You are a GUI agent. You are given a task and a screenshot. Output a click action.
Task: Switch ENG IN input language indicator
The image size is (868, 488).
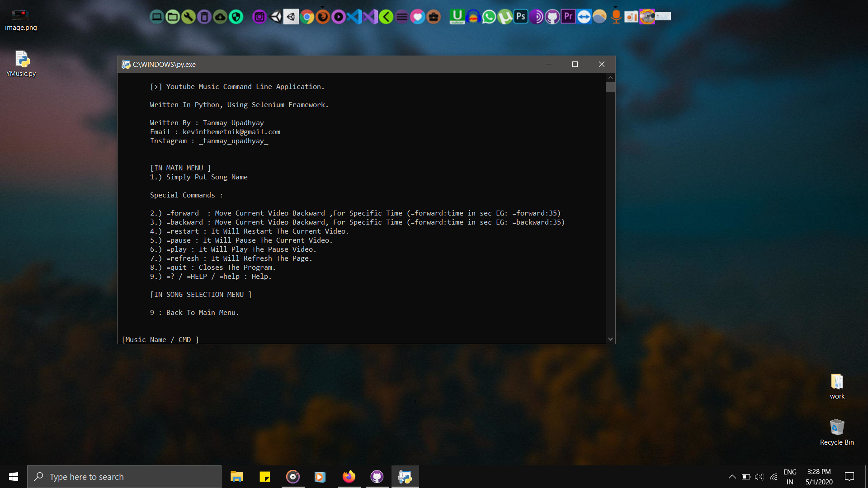pos(790,477)
